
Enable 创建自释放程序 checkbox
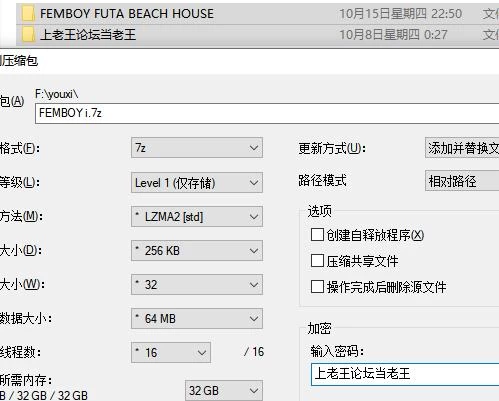point(317,235)
